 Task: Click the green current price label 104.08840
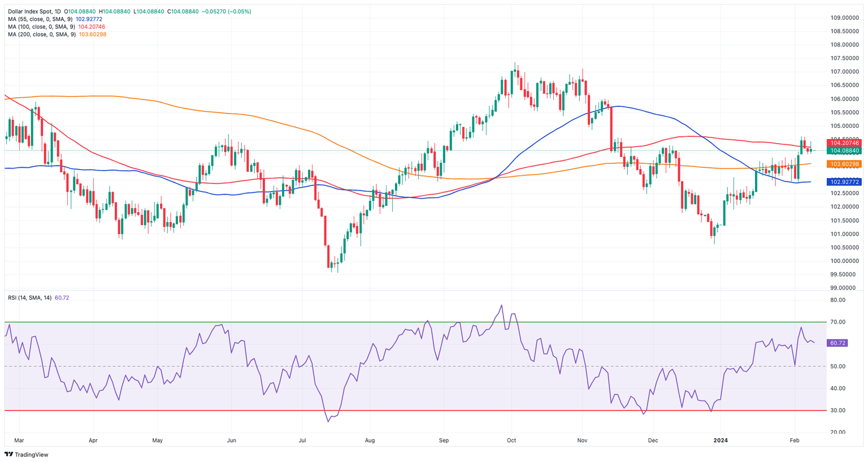click(x=843, y=152)
